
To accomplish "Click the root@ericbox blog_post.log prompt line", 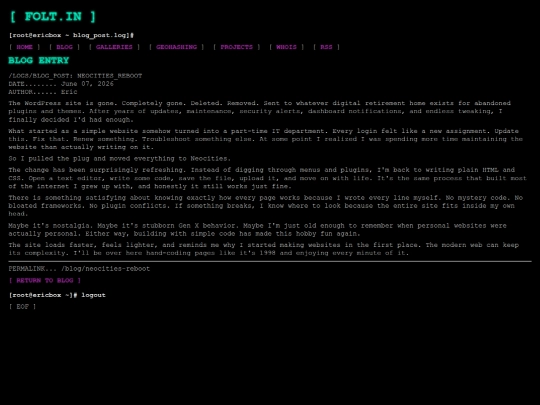I will pos(71,35).
